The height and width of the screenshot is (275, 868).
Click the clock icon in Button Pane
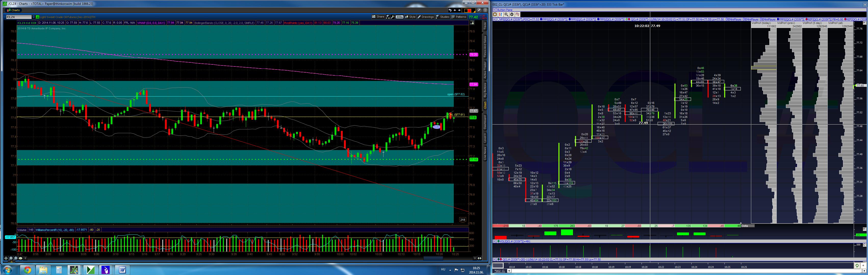[495, 14]
